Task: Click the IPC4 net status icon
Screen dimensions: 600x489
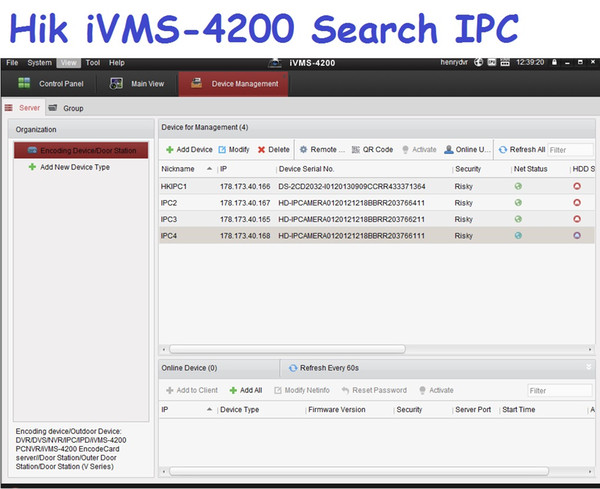Action: [x=518, y=236]
